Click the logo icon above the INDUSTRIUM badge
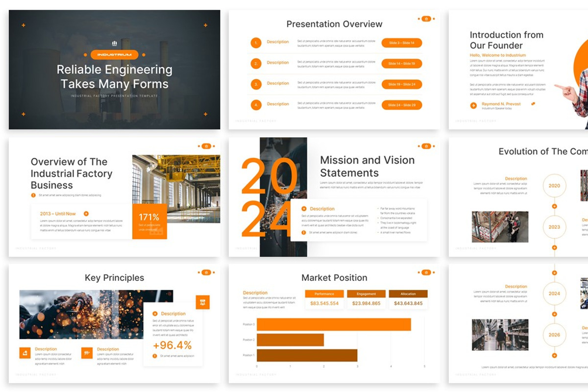Screen dimensions: 588x392 click(115, 43)
